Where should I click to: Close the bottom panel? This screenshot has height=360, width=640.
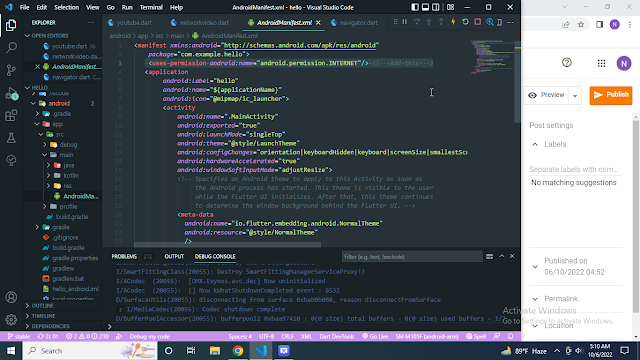(512, 256)
